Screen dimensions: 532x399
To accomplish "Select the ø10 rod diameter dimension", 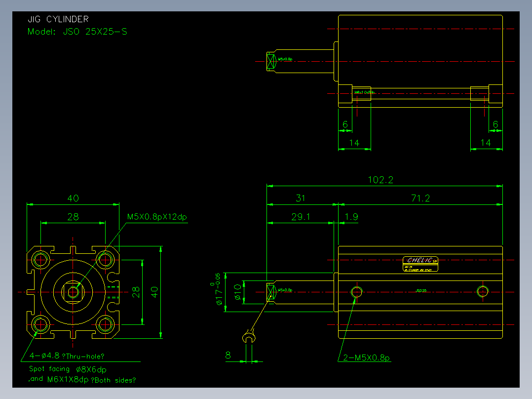I will pyautogui.click(x=238, y=292).
